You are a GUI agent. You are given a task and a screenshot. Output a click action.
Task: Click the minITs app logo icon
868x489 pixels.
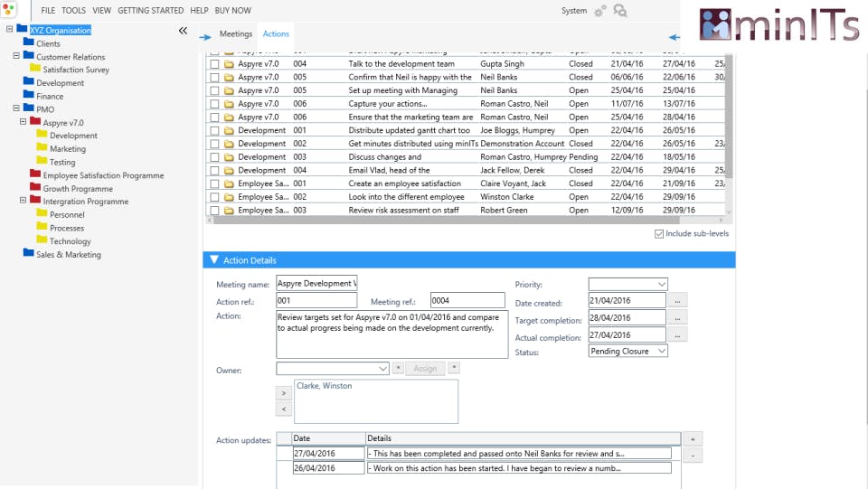tap(8, 9)
